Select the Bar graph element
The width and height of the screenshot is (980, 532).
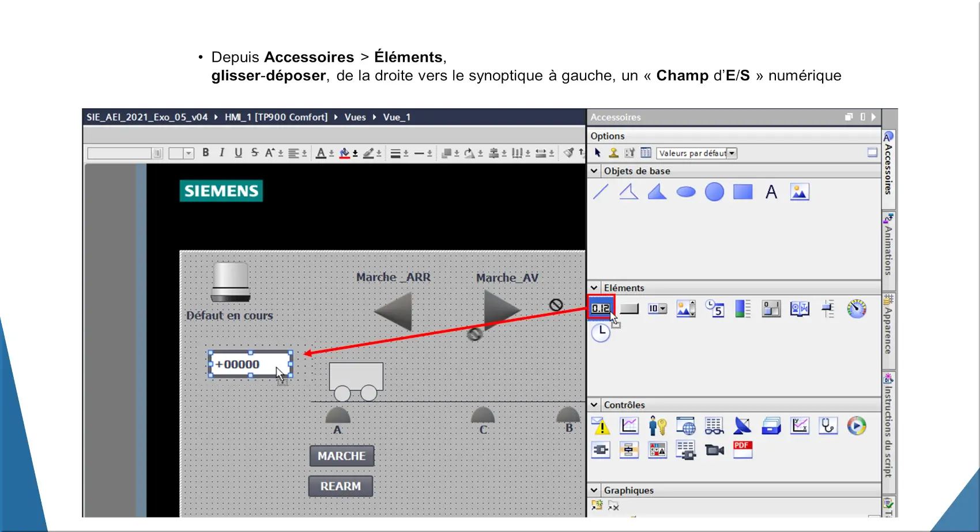pos(742,309)
